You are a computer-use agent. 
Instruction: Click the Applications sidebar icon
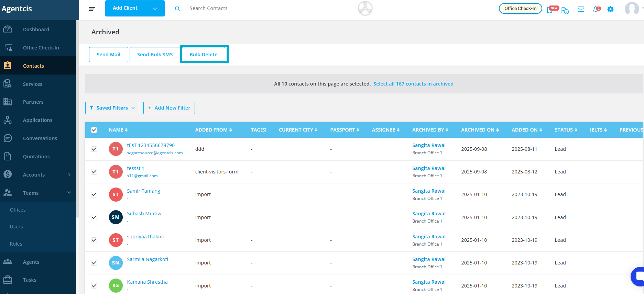[x=8, y=120]
